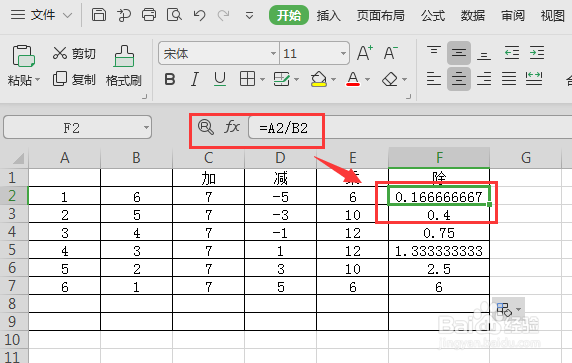Screen dimensions: 572x363
Task: Click the magnifier icon beside fx
Action: [206, 127]
